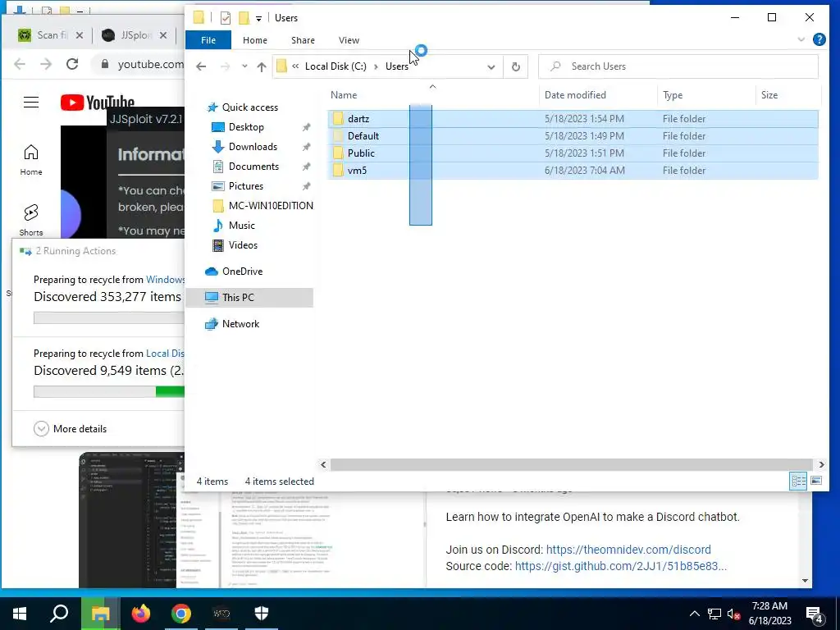Click the Local Disk recycle progress bar
This screenshot has height=630, width=840.
(x=109, y=391)
